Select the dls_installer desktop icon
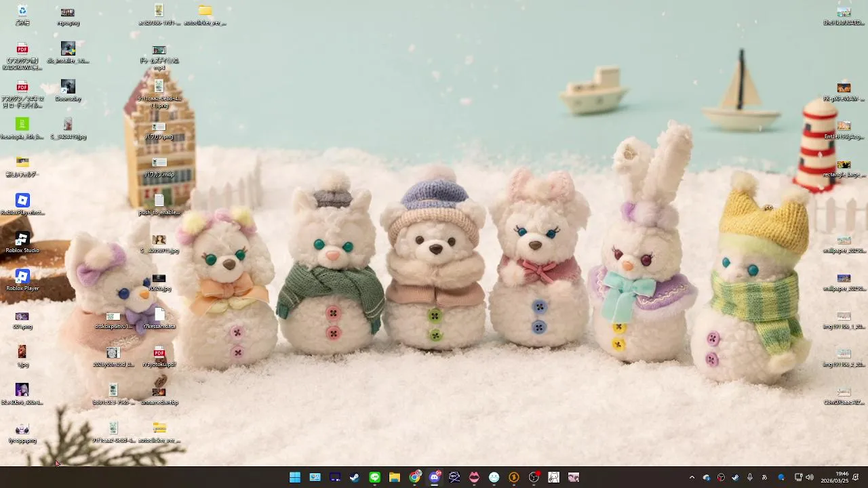 point(68,53)
